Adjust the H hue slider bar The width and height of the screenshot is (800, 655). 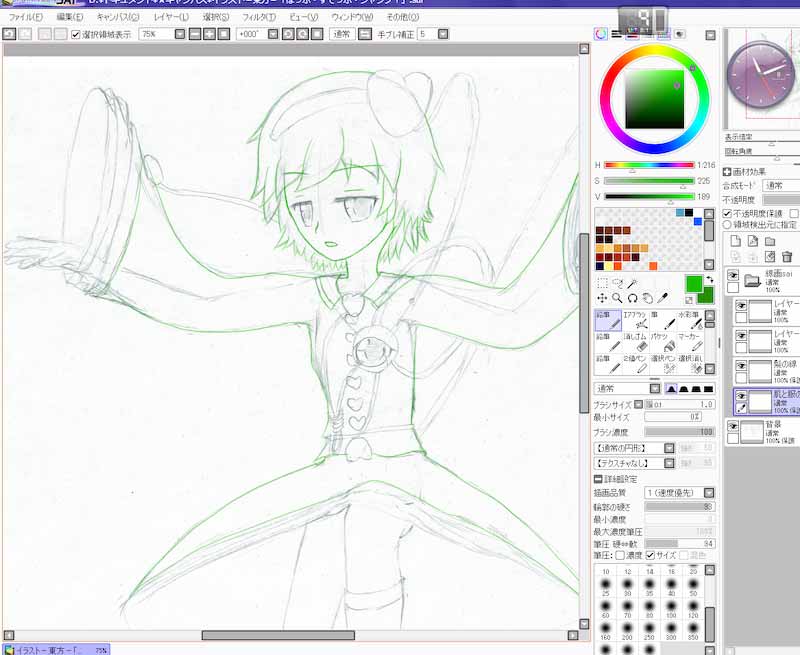[x=649, y=165]
